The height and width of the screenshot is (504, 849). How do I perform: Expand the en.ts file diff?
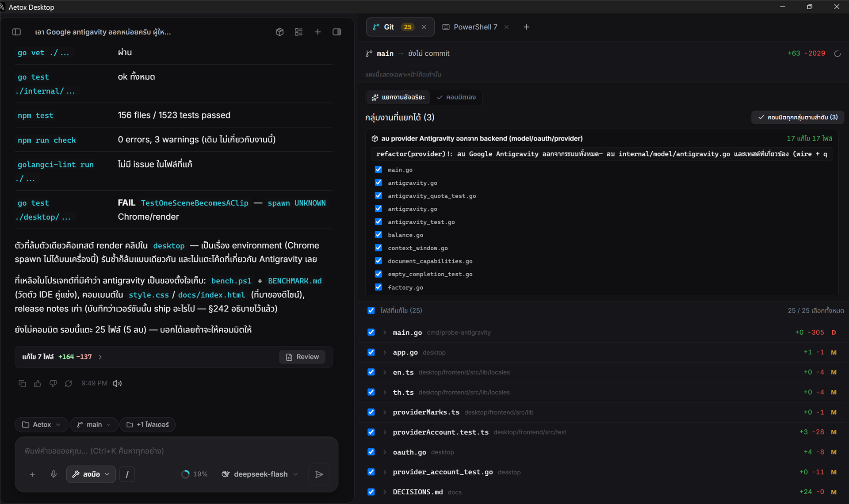coord(385,372)
